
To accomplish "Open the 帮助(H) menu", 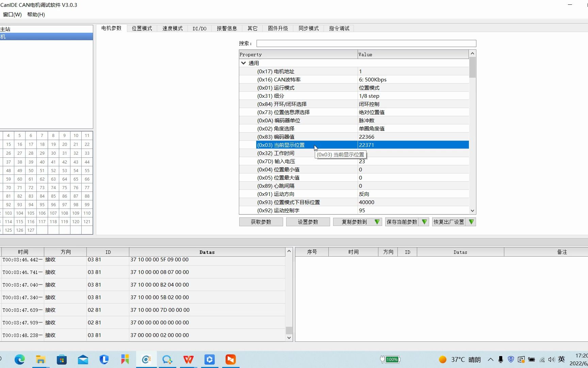I will (36, 15).
